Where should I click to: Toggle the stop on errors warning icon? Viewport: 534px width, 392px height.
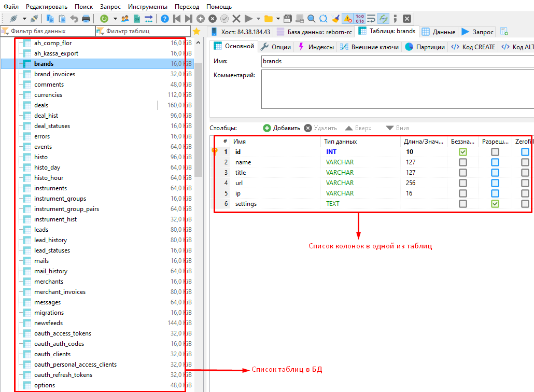coord(348,18)
